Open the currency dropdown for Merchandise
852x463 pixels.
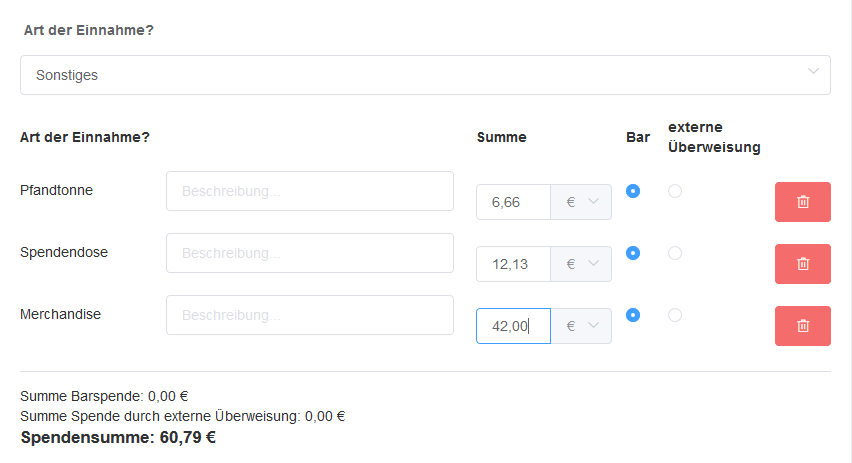click(581, 326)
